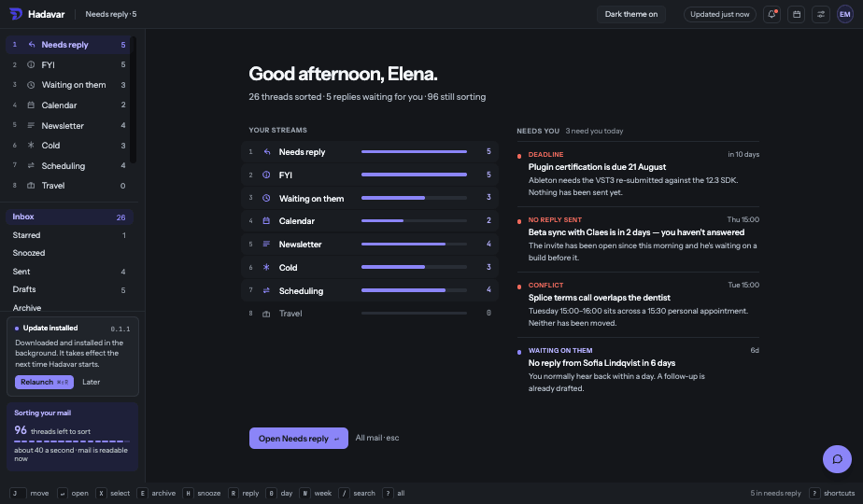
Task: Open the Archive folder
Action: click(x=69, y=308)
